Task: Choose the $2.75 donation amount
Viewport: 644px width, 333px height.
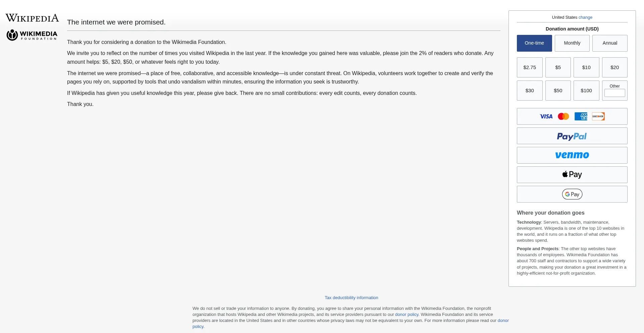Action: coord(530,67)
